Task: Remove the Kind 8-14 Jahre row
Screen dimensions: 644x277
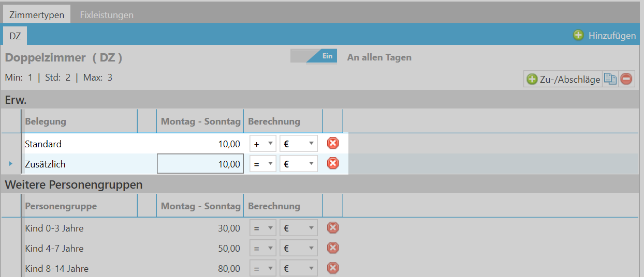Action: pos(333,268)
